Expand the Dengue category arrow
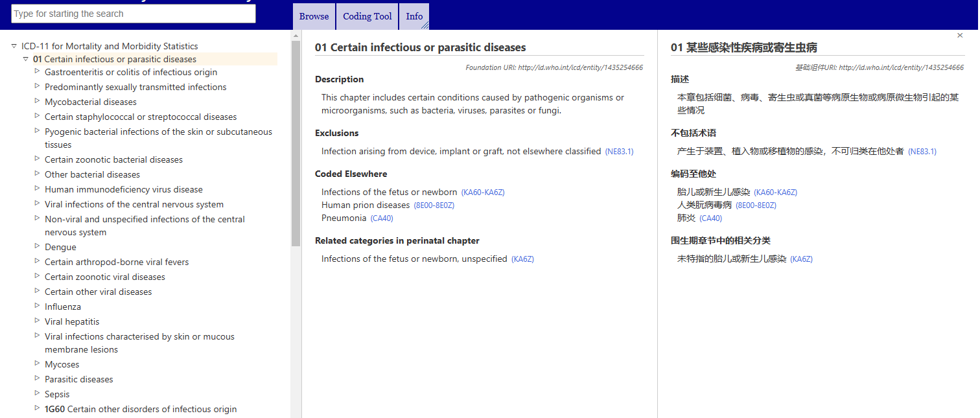 pyautogui.click(x=37, y=247)
